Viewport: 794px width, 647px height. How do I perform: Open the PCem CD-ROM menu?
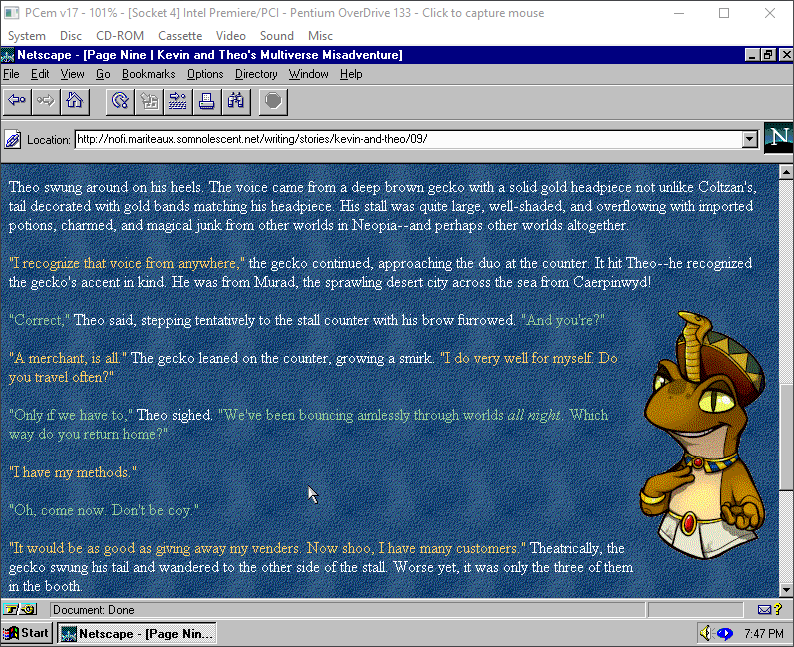[119, 36]
